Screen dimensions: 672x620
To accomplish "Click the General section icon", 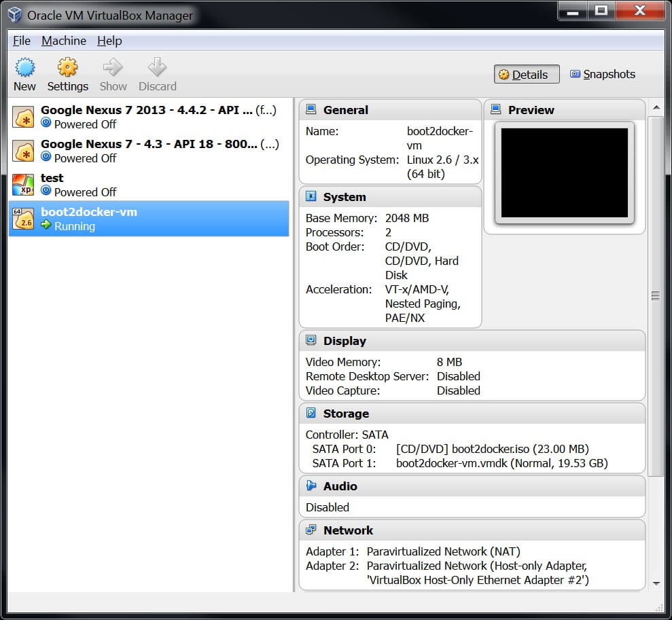I will point(311,109).
